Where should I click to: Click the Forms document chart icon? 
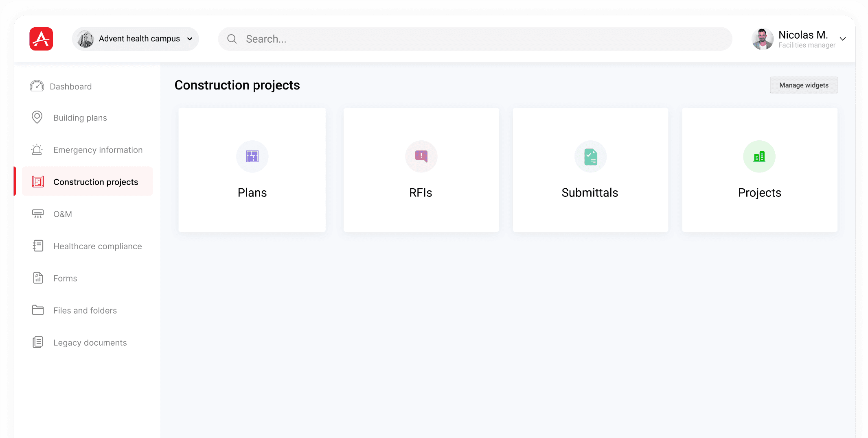pyautogui.click(x=38, y=278)
